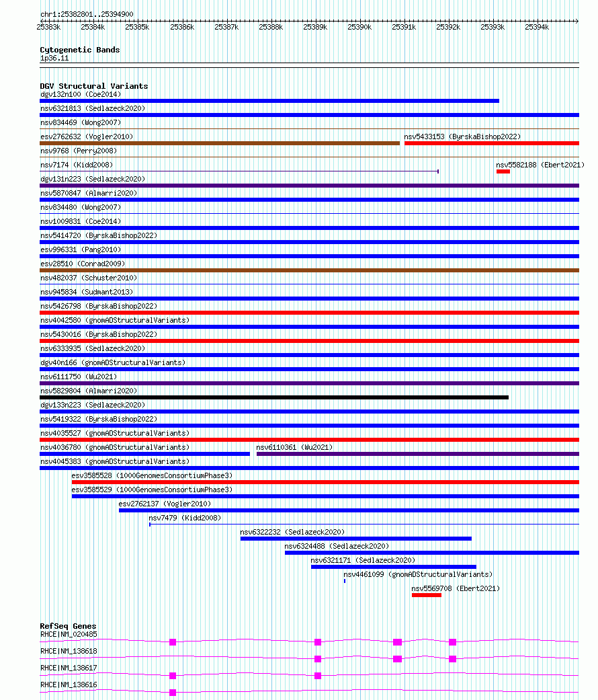This screenshot has height=700, width=598.
Task: Click the RefSeq Genes track heading
Action: coord(69,626)
